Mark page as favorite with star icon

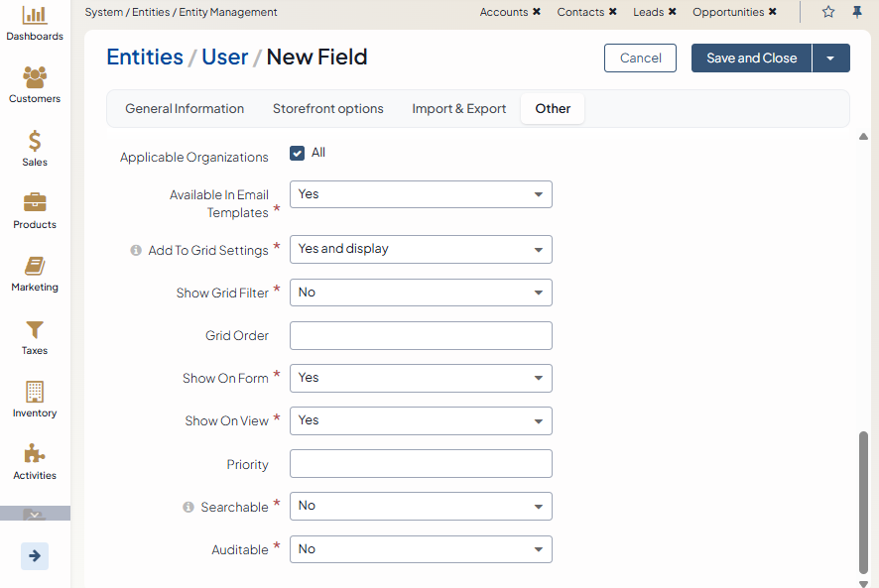point(828,12)
